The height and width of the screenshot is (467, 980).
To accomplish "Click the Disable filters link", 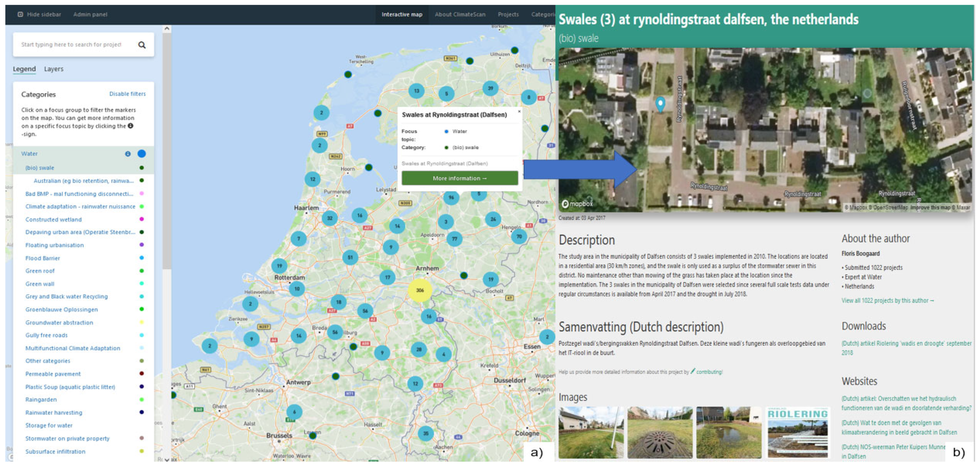I will point(128,94).
